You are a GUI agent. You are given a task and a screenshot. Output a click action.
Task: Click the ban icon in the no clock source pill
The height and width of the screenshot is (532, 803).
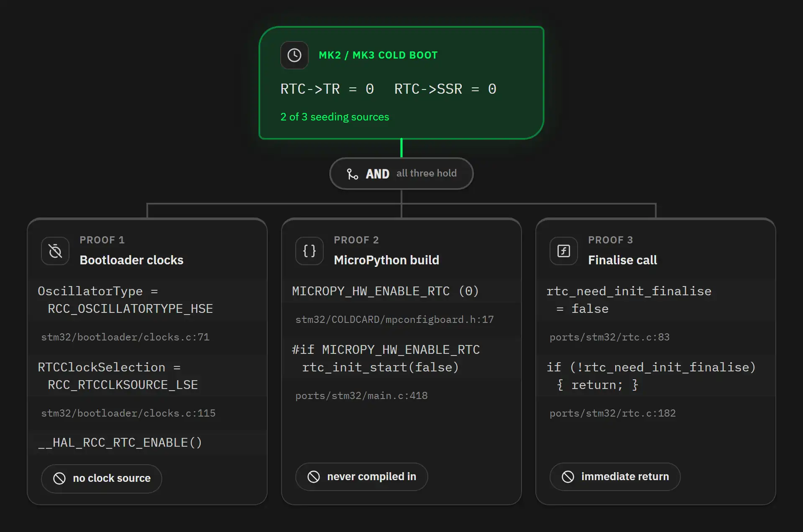pyautogui.click(x=59, y=478)
